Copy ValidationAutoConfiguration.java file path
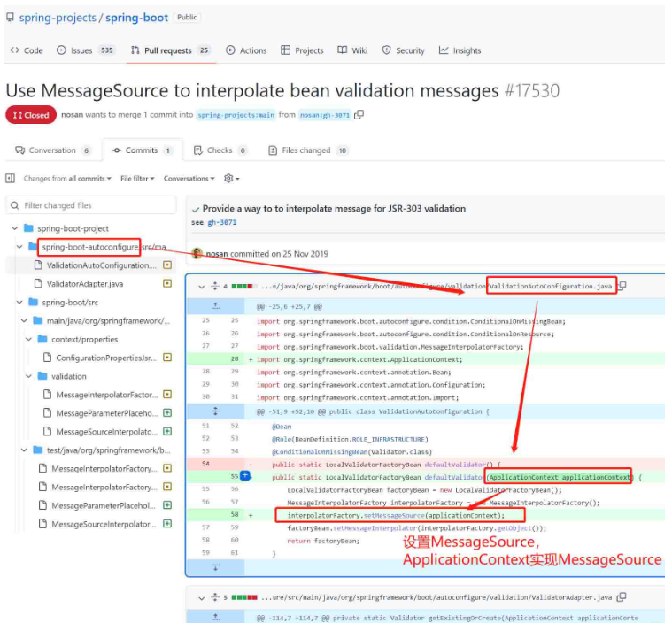 pyautogui.click(x=622, y=286)
